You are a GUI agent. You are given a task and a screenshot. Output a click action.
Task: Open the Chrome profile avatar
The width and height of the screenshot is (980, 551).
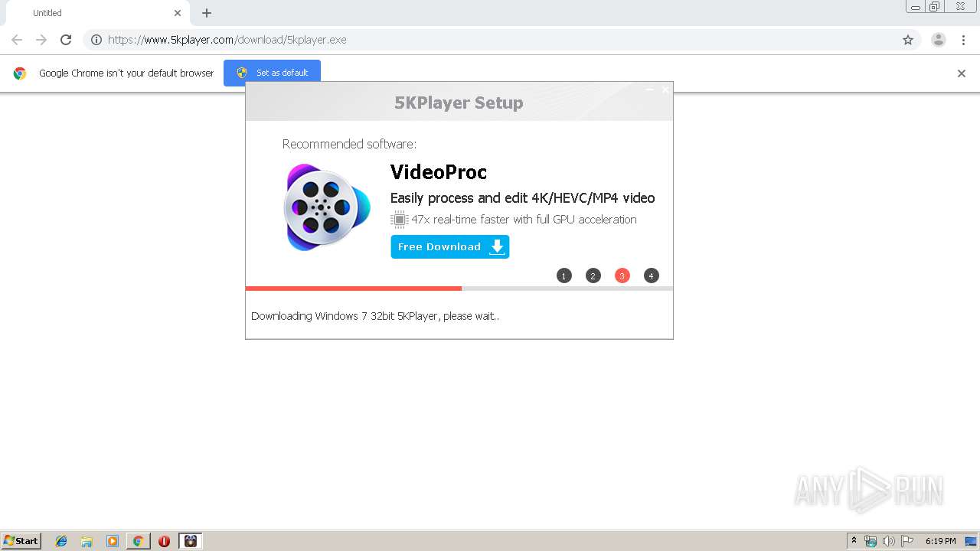939,40
